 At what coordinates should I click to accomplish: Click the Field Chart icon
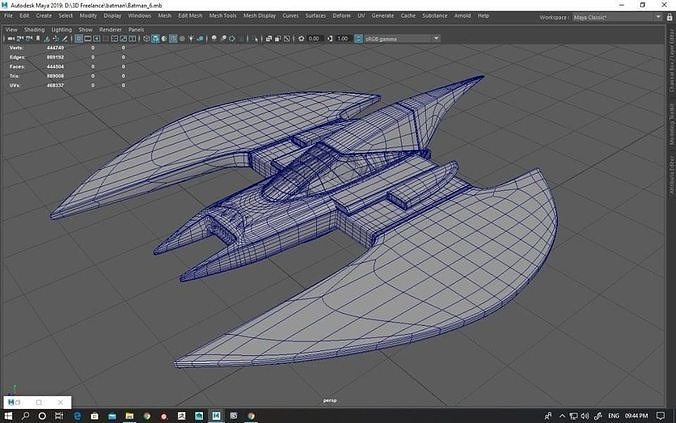pos(115,38)
